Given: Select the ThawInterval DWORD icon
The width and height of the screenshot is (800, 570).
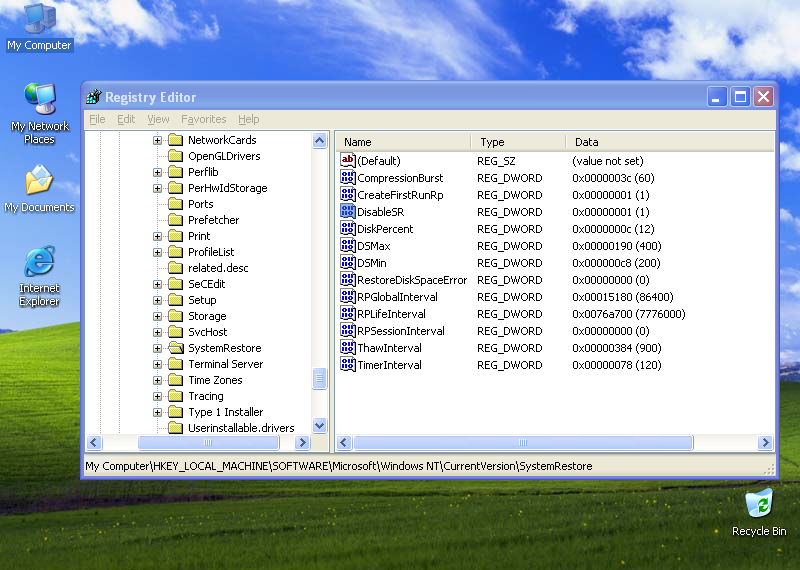Looking at the screenshot, I should coord(348,348).
